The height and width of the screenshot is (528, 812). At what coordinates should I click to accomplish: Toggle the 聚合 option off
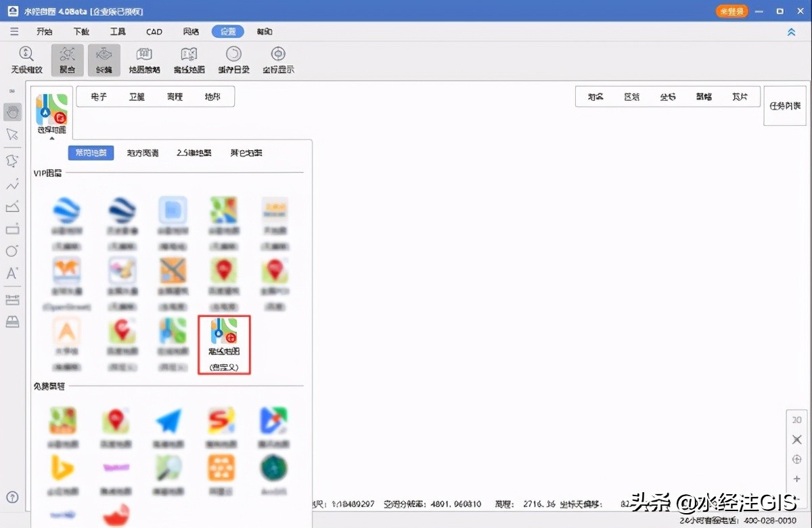coord(67,60)
